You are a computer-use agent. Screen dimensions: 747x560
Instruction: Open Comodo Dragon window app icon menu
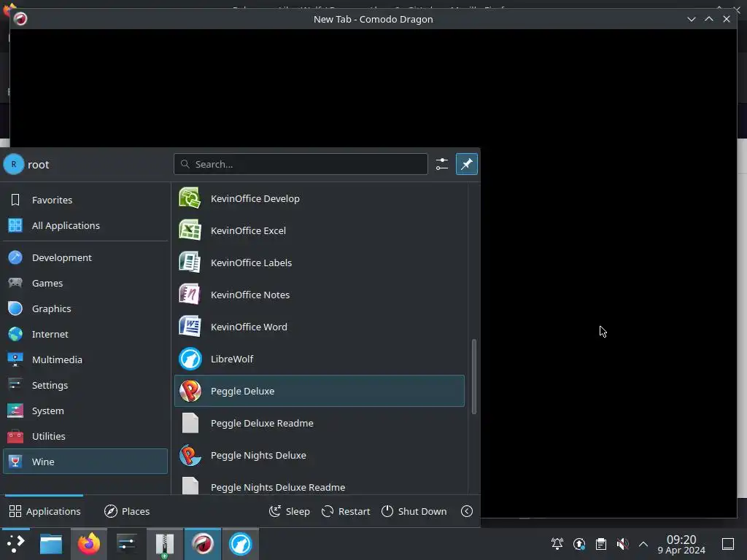20,19
